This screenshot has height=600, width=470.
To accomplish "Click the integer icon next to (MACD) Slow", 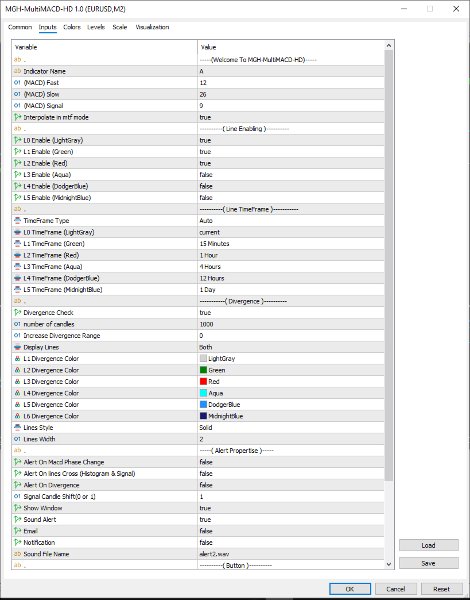I will [17, 94].
